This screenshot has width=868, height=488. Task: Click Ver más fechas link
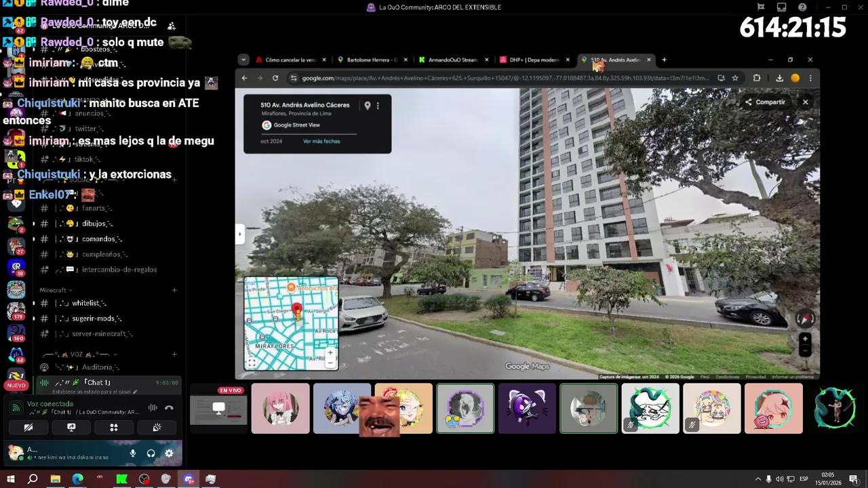[x=321, y=141]
